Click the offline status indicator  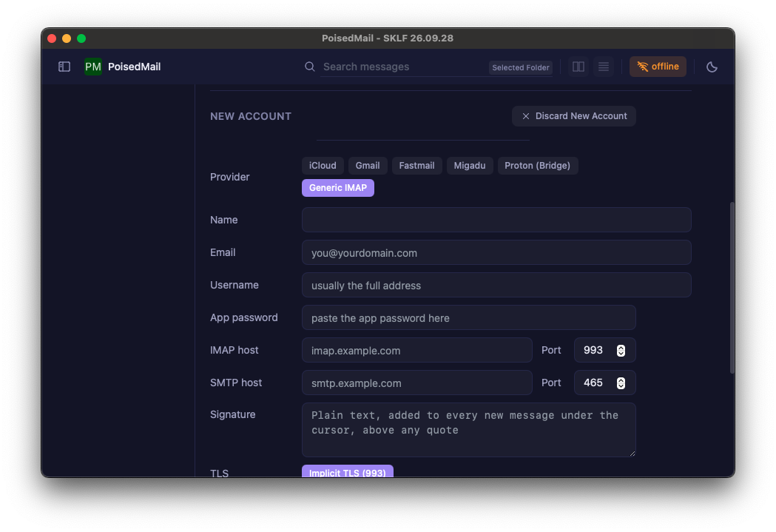[x=658, y=67]
